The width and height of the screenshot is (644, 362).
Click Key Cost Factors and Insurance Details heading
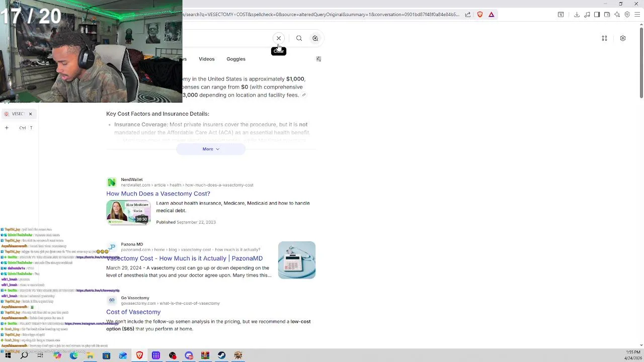click(x=157, y=114)
